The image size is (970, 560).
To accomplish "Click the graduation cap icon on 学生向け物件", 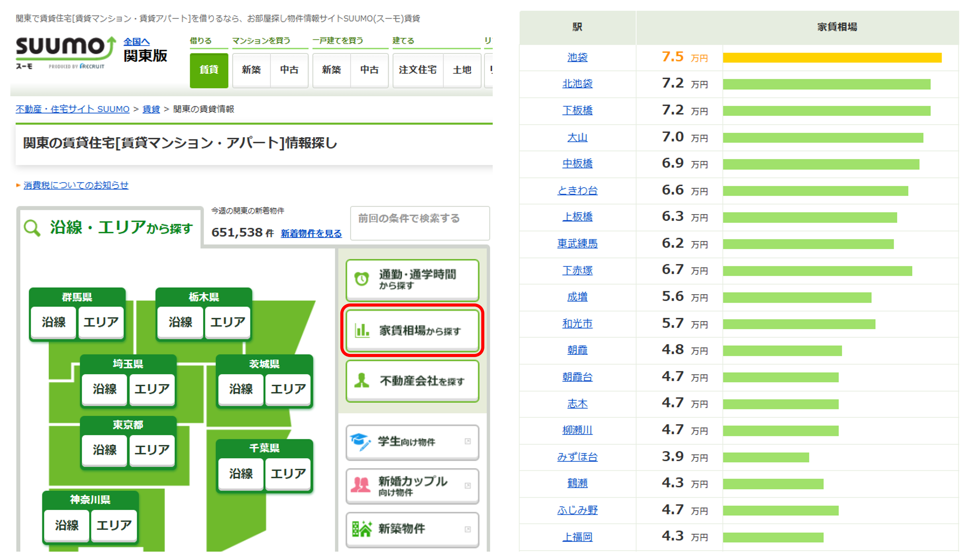I will point(361,442).
